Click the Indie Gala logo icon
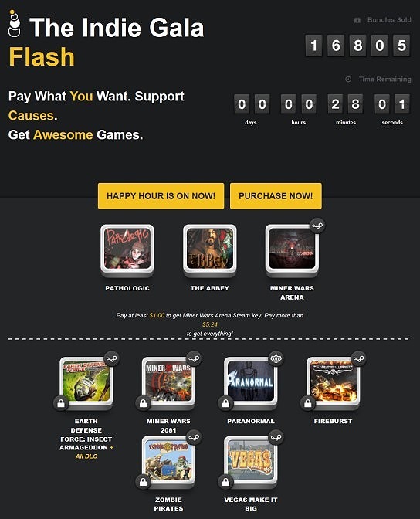The image size is (420, 519). (14, 23)
